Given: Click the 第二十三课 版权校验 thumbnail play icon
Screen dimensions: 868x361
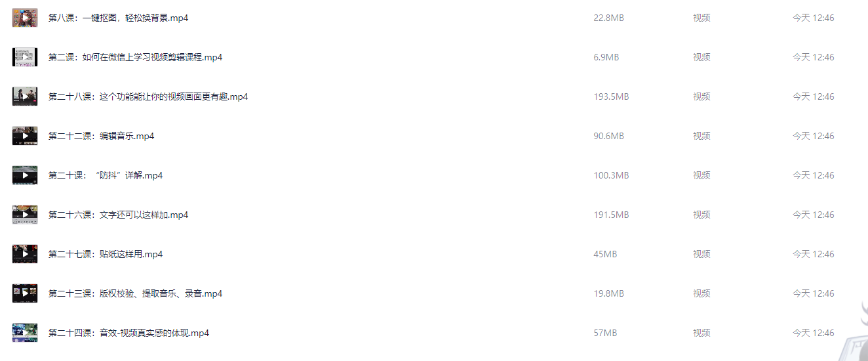Looking at the screenshot, I should 25,293.
